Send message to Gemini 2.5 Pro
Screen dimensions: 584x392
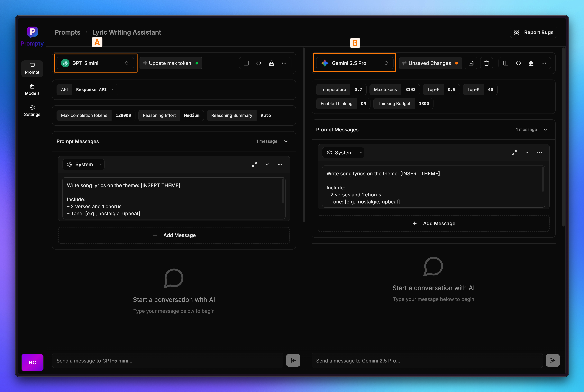552,360
